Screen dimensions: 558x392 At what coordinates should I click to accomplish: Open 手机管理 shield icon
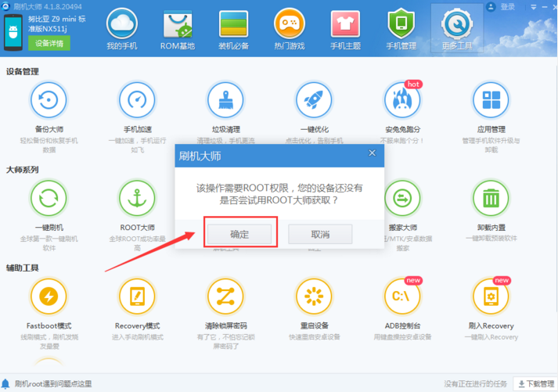click(401, 23)
